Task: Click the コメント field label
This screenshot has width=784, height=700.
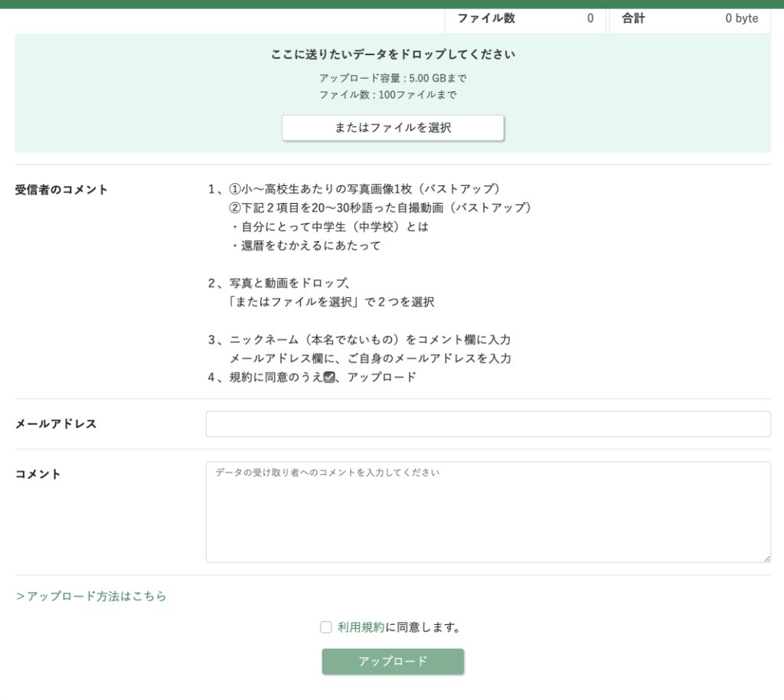Action: coord(38,474)
